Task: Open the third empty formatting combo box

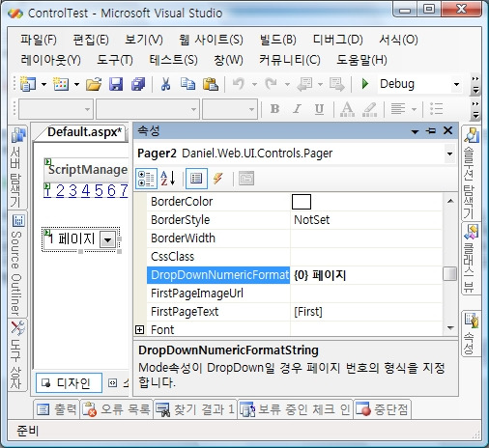Action: click(230, 109)
